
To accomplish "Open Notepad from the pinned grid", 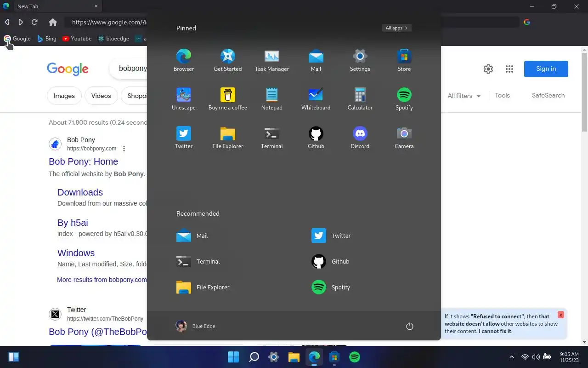I will [x=272, y=99].
